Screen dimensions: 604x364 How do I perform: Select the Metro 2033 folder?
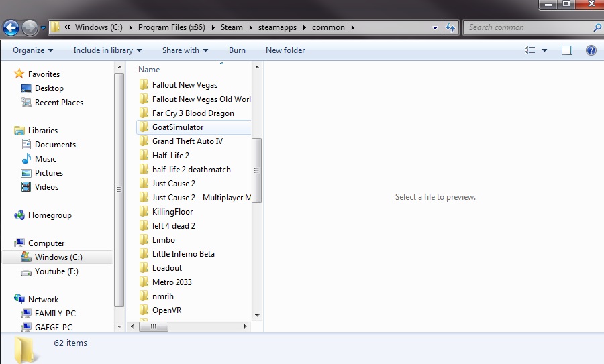tap(172, 282)
